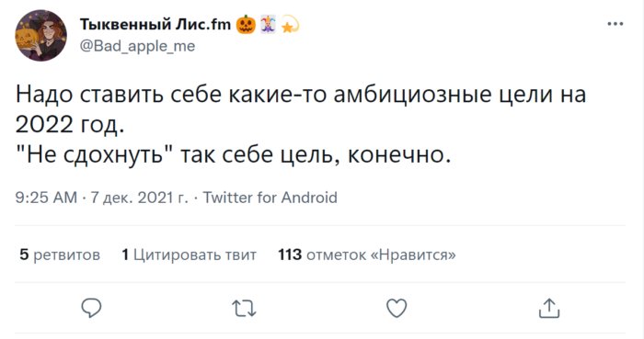The image size is (644, 339).
Task: Click the 7 дек. 2021 г. date
Action: click(139, 198)
